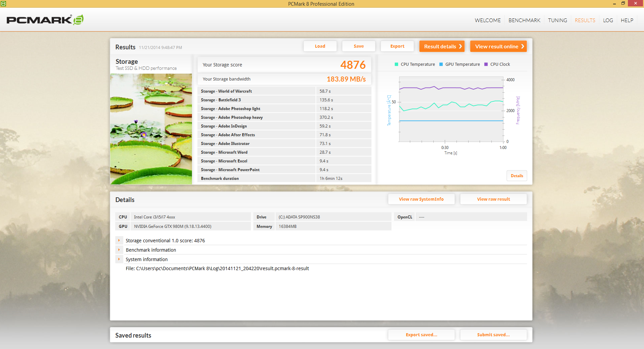
Task: Switch to the BENCHMARK tab
Action: coord(524,20)
